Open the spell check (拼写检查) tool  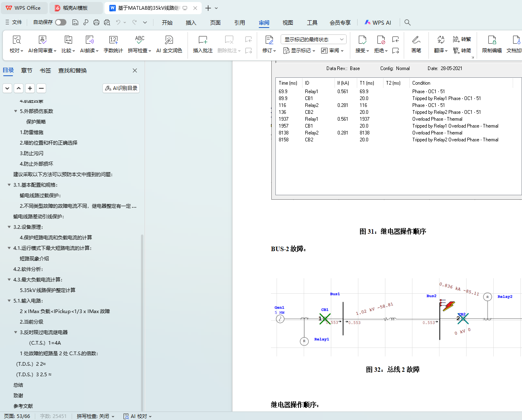click(x=139, y=40)
